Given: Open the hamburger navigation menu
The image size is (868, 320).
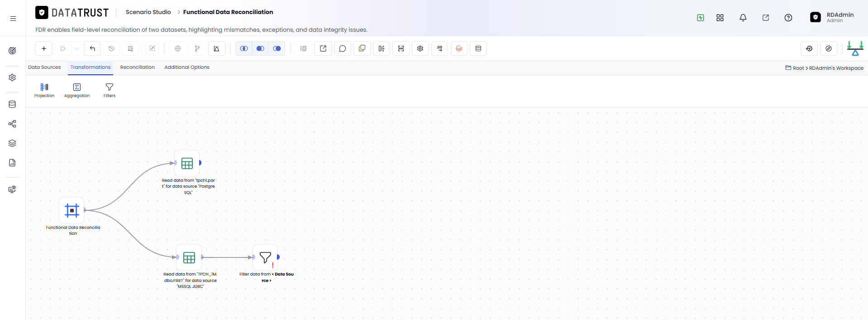Looking at the screenshot, I should click(x=13, y=19).
